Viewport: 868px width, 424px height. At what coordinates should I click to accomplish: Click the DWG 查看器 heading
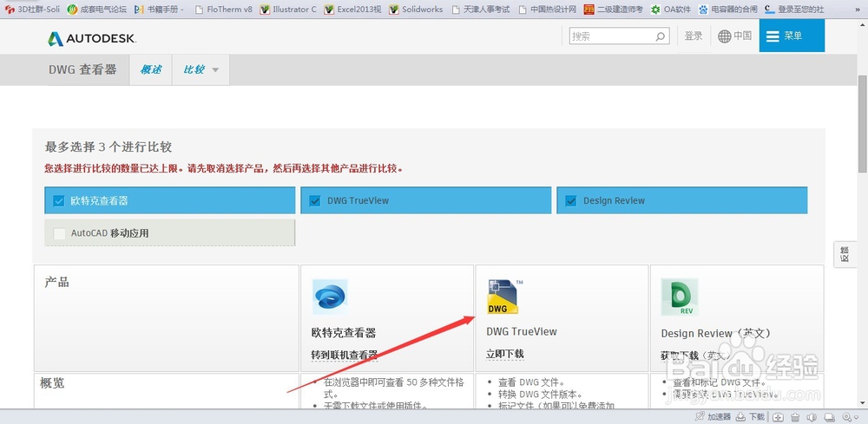[82, 69]
